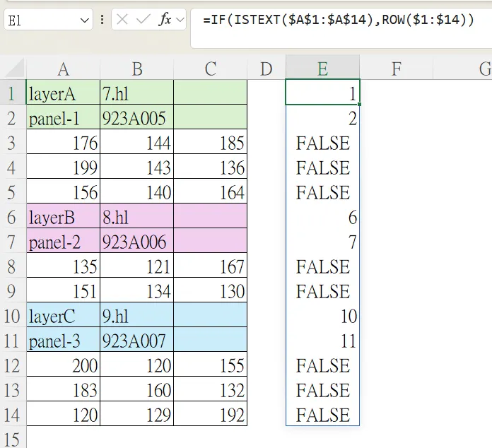Click cell with value 200
The image size is (492, 448).
(63, 365)
